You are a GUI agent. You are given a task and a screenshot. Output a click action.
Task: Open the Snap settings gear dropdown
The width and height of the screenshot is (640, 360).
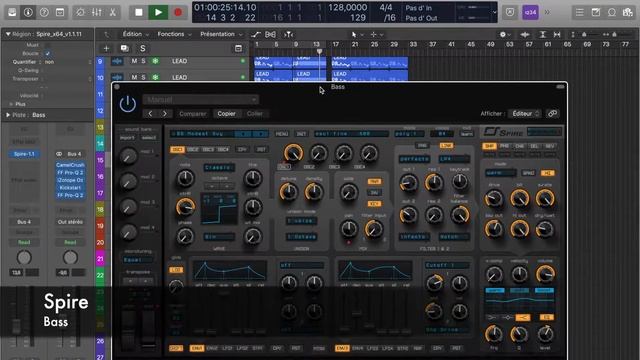tap(505, 35)
